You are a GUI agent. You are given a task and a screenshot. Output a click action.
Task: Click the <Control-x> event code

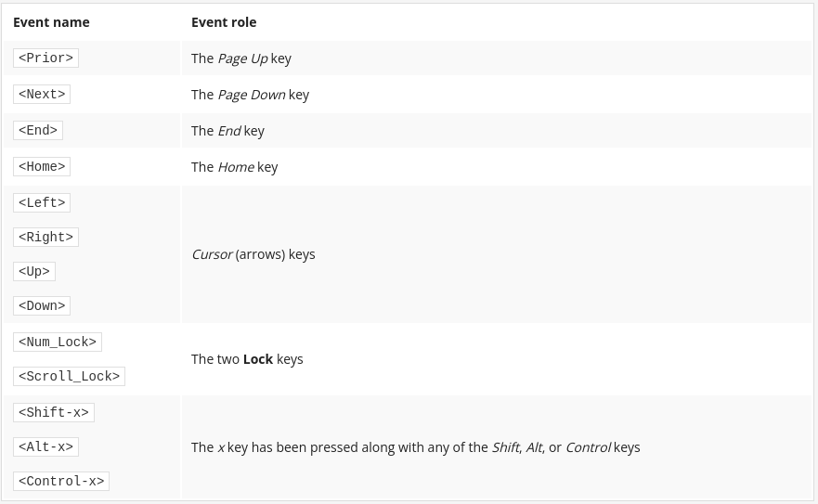(61, 482)
